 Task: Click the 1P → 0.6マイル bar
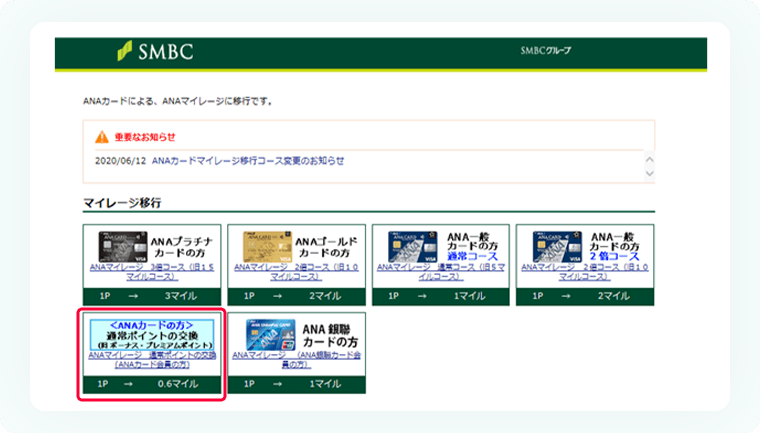coord(152,384)
